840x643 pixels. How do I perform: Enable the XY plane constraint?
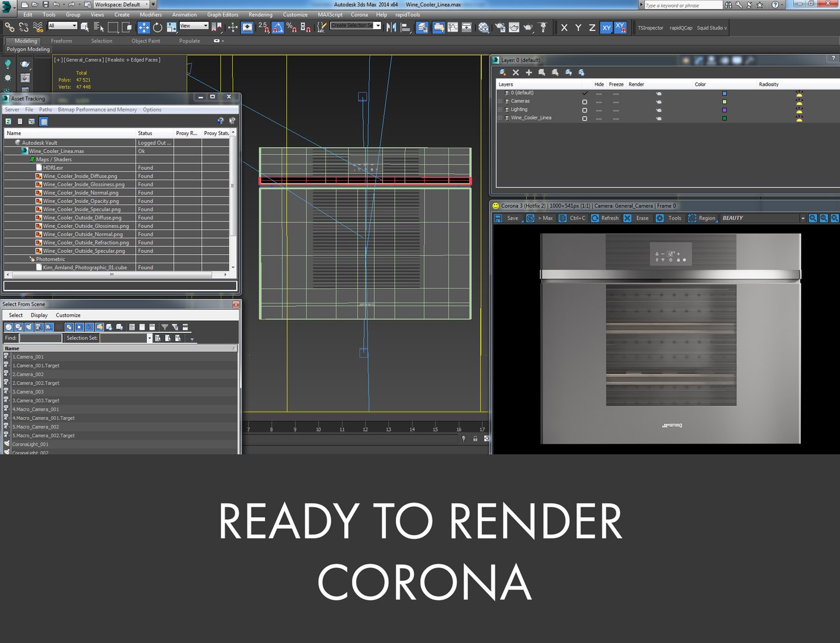(606, 27)
